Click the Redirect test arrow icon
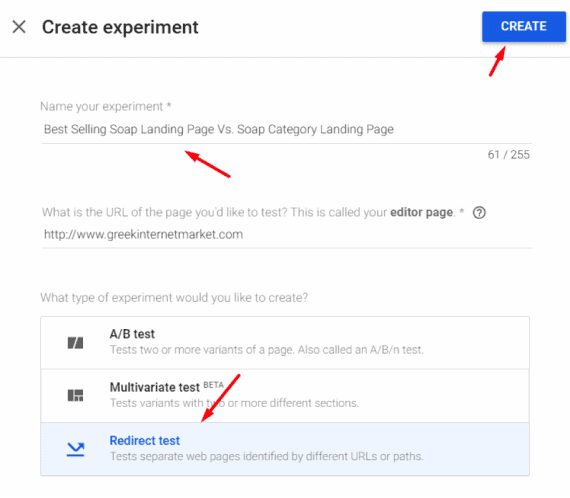The image size is (570, 498). [76, 449]
